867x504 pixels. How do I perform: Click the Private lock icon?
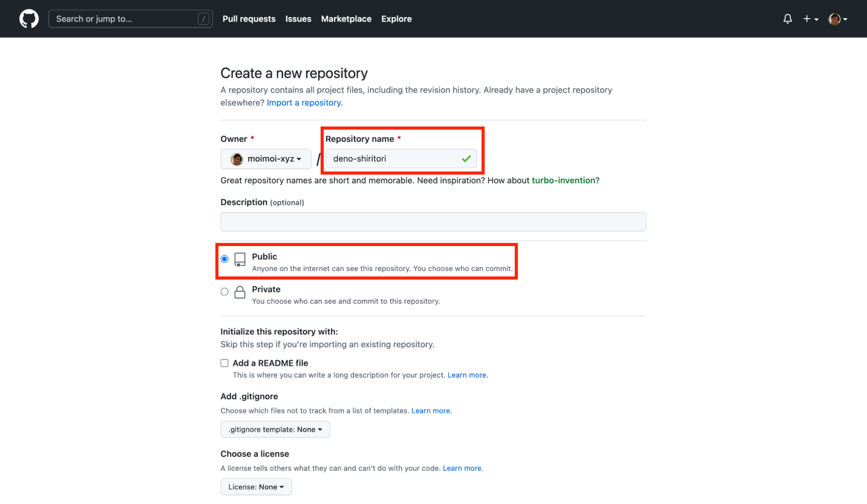click(x=240, y=292)
